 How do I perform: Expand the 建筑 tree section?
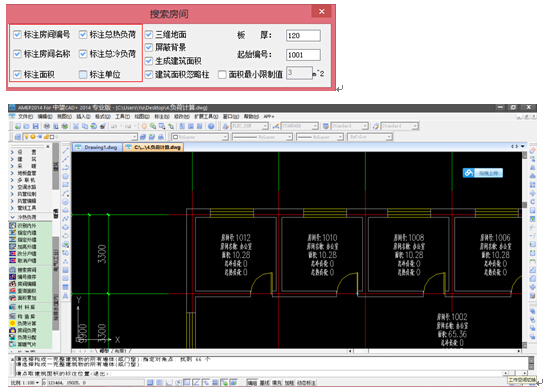12,159
